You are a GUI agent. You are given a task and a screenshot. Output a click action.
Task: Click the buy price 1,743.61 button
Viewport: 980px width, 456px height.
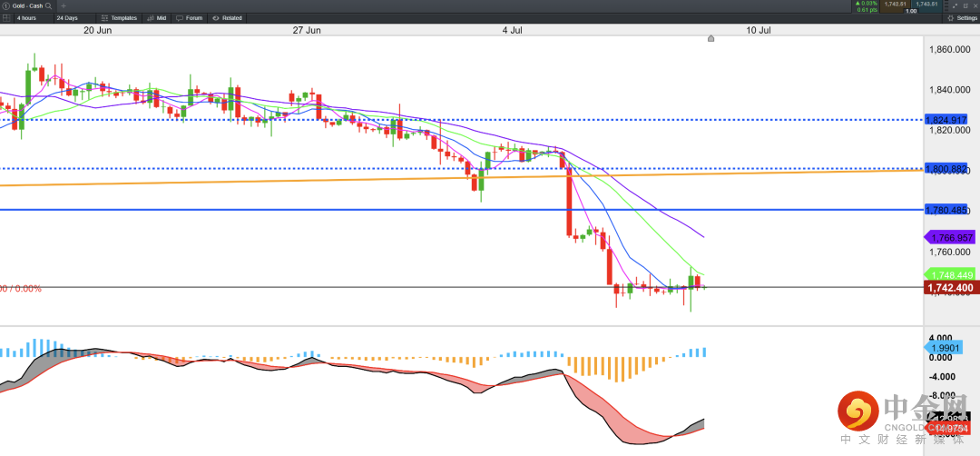pyautogui.click(x=926, y=6)
